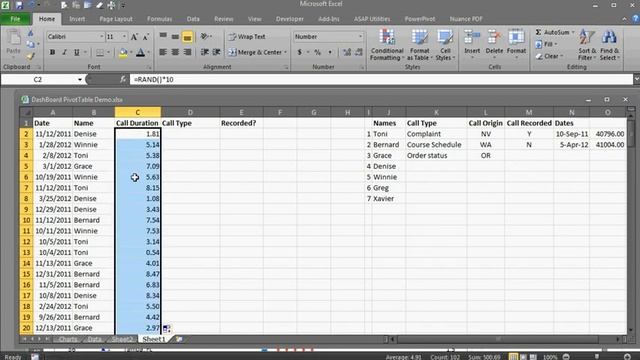
Task: Open the Font size dropdown
Action: [124, 37]
